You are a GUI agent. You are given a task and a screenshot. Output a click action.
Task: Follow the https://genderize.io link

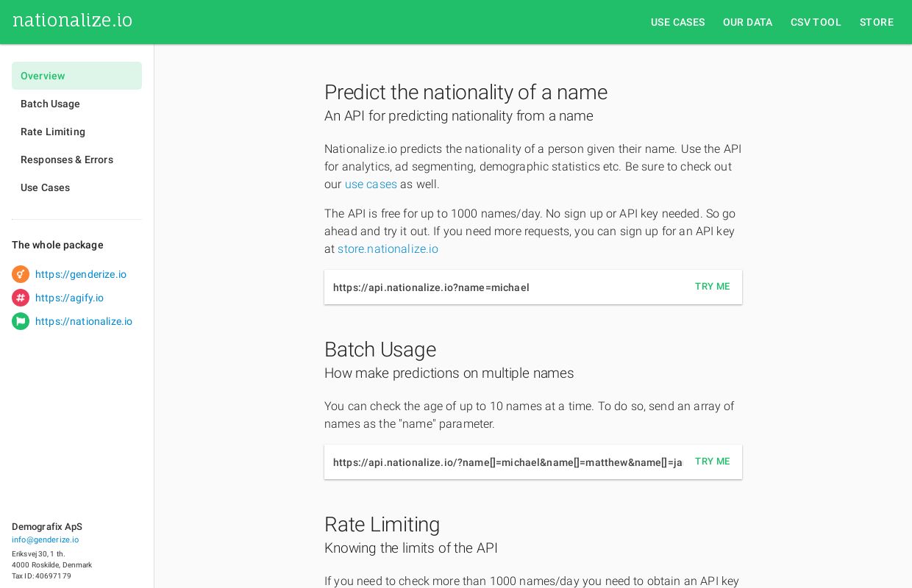coord(81,274)
